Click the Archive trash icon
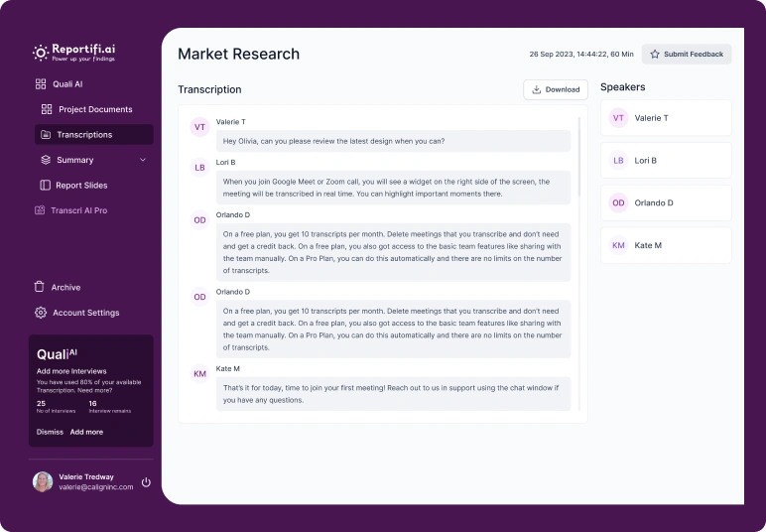 (x=41, y=287)
